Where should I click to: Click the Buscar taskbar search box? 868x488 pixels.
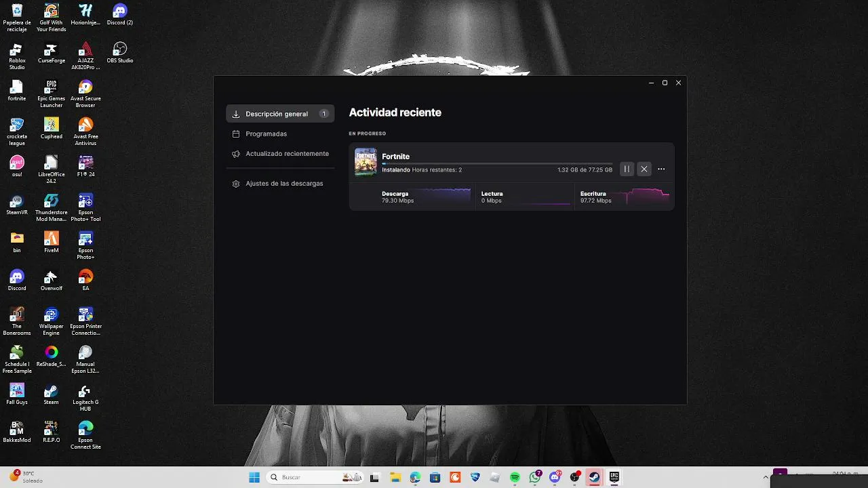(x=315, y=477)
